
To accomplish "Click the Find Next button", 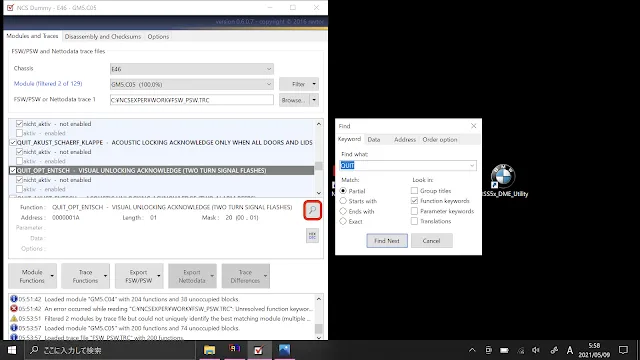I will [x=387, y=241].
